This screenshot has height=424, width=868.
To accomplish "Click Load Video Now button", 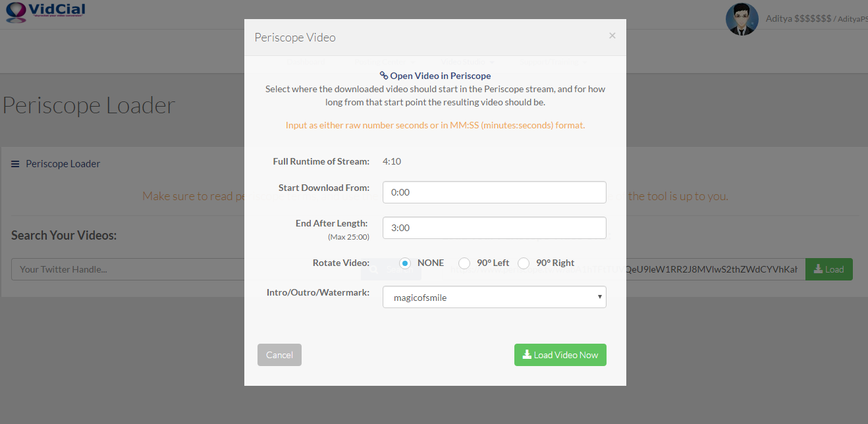I will (560, 355).
